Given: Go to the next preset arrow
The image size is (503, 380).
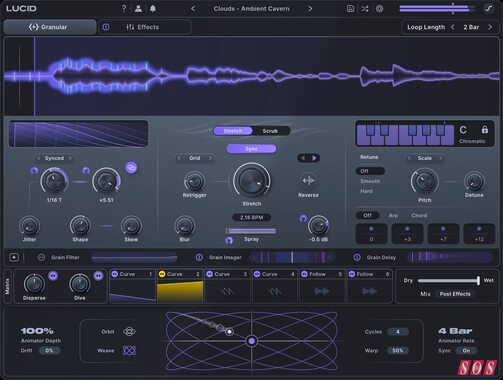Looking at the screenshot, I should coord(310,9).
